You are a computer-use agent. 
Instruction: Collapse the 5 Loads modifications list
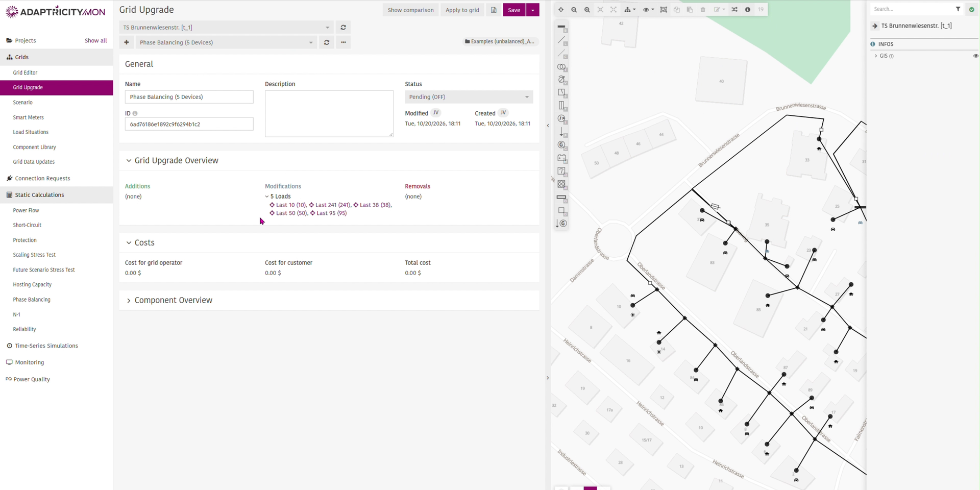267,197
